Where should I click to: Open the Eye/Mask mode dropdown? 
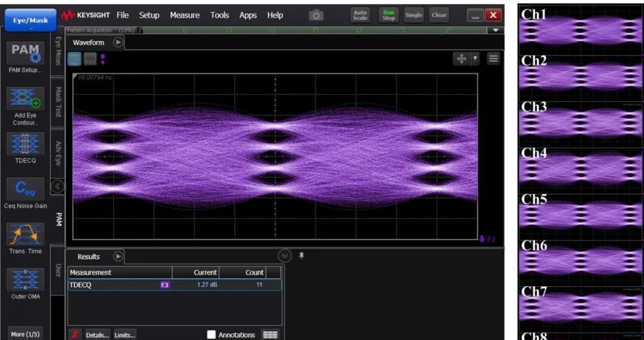[x=30, y=20]
